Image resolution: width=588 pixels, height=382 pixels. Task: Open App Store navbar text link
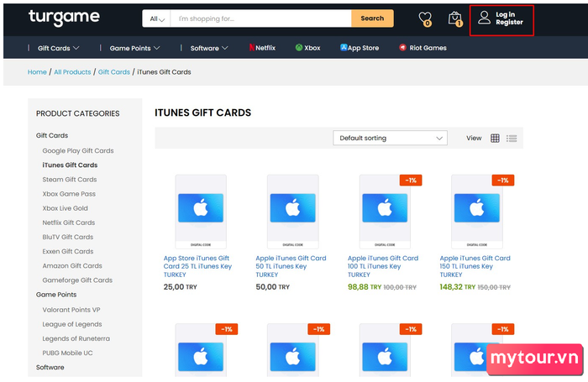[x=363, y=48]
